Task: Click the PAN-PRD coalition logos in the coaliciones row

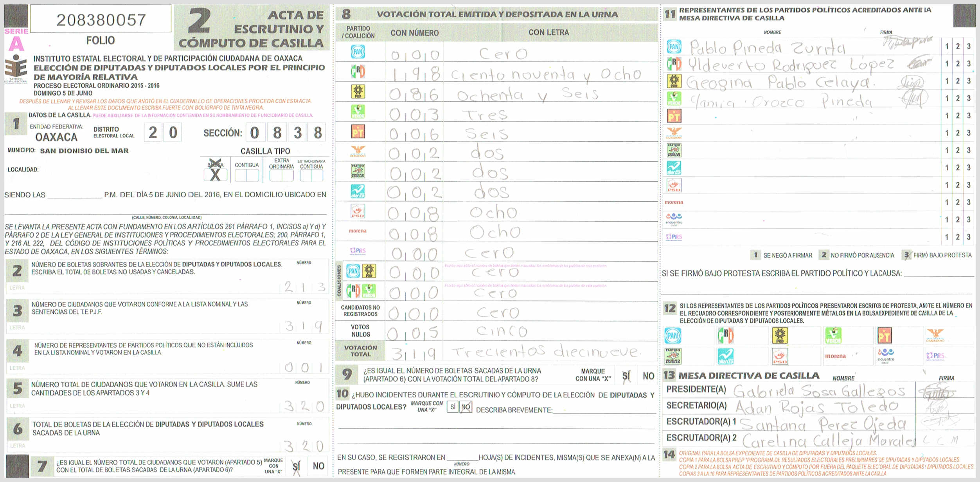Action: pyautogui.click(x=361, y=271)
